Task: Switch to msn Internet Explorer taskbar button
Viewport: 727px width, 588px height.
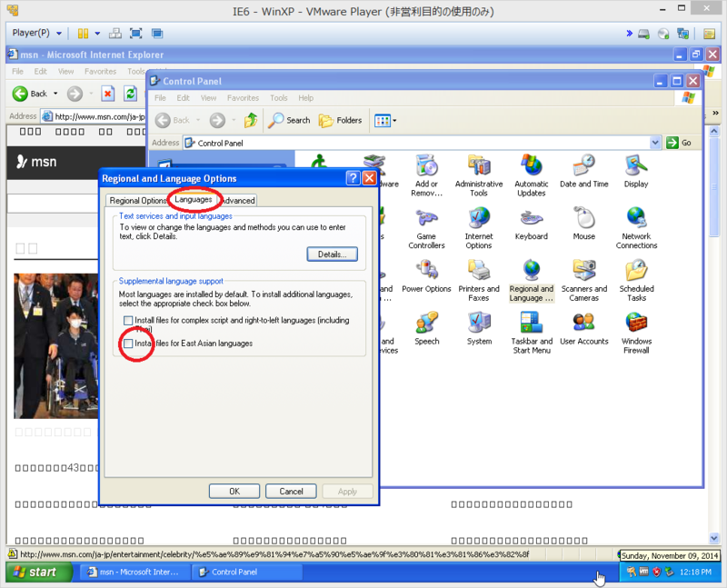Action: coord(134,573)
